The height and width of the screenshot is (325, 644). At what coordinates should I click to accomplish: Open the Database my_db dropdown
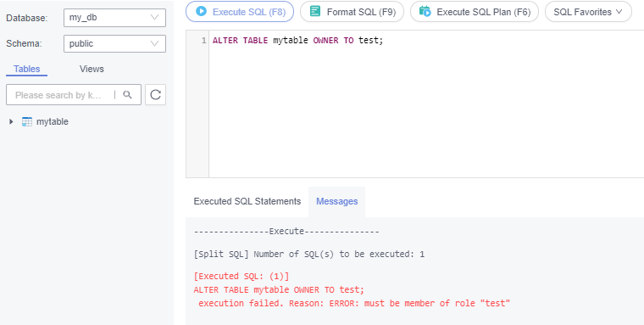pyautogui.click(x=114, y=18)
